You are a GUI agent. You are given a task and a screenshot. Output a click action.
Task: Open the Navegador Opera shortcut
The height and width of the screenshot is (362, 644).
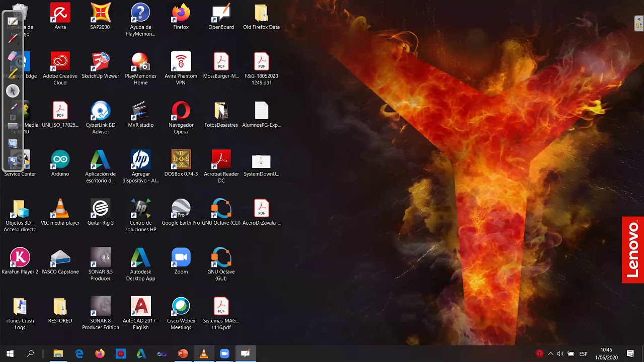coord(181,118)
